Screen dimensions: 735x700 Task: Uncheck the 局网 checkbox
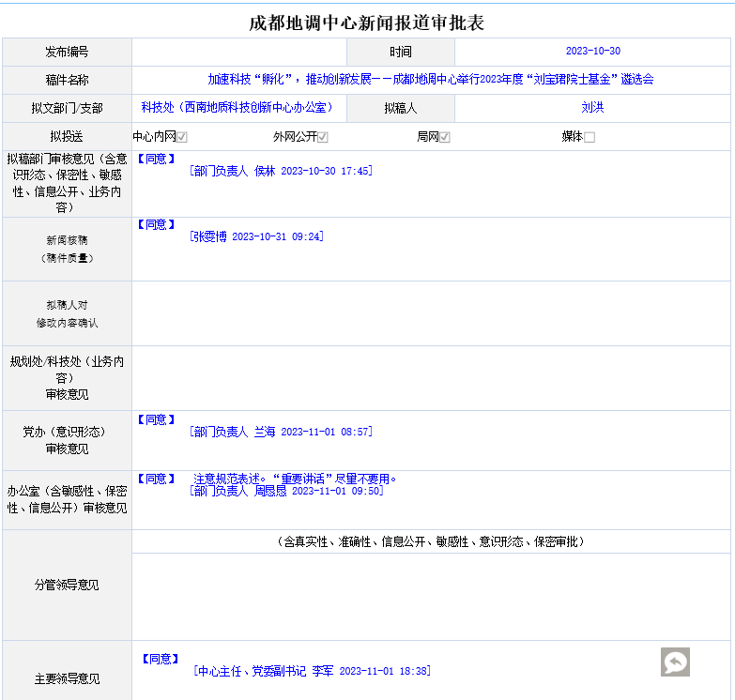pos(445,137)
